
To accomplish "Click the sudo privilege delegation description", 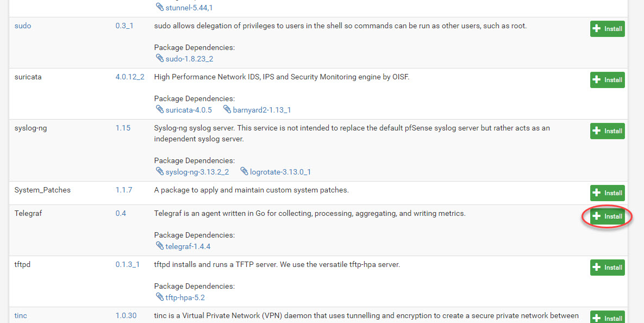I will 340,26.
